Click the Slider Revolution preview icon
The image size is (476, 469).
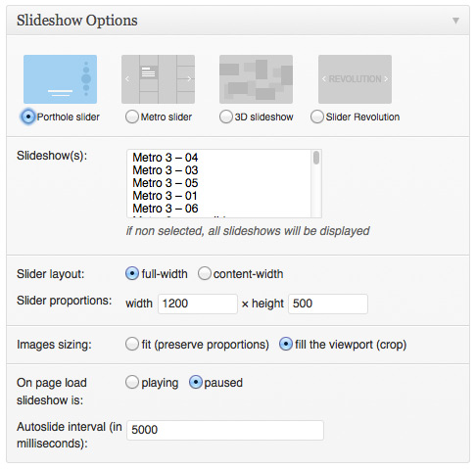pos(355,79)
